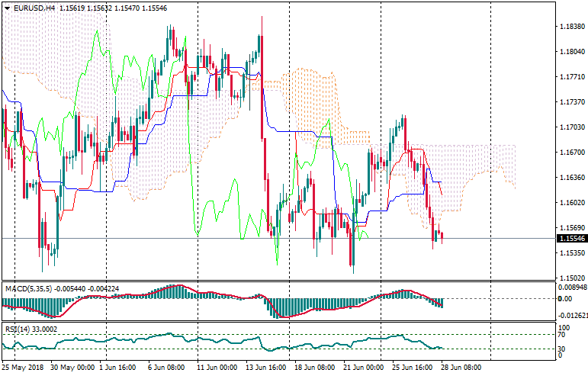Screen dimensions: 588x376
Task: Click the triangle arrow beside EURUSD,H4
Action: point(7,8)
